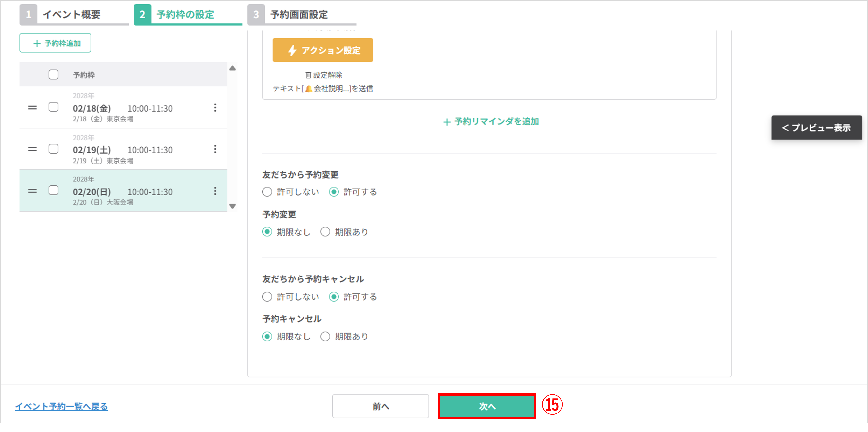This screenshot has width=868, height=432.
Task: Check the 02/19(土) reservation slot checkbox
Action: 54,149
